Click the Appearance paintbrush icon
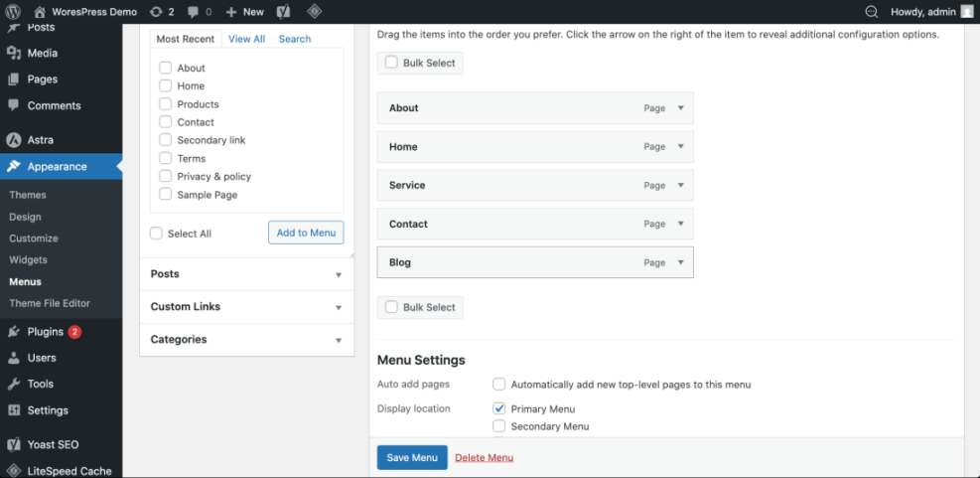The image size is (980, 478). coord(14,166)
